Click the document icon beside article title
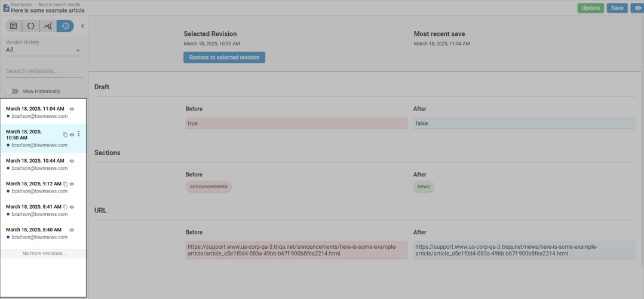The image size is (644, 299). click(x=6, y=8)
